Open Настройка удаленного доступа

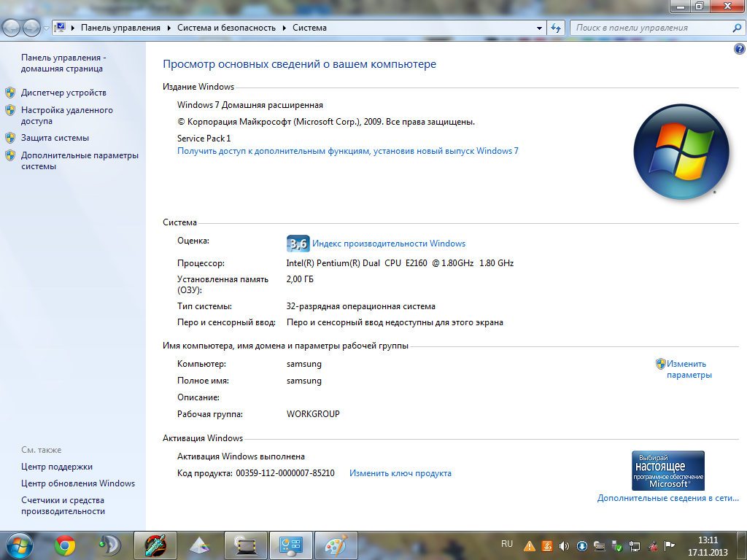click(66, 115)
